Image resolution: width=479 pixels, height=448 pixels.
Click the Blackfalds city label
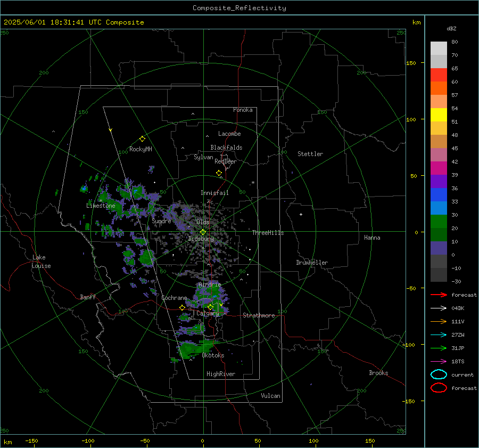(226, 148)
